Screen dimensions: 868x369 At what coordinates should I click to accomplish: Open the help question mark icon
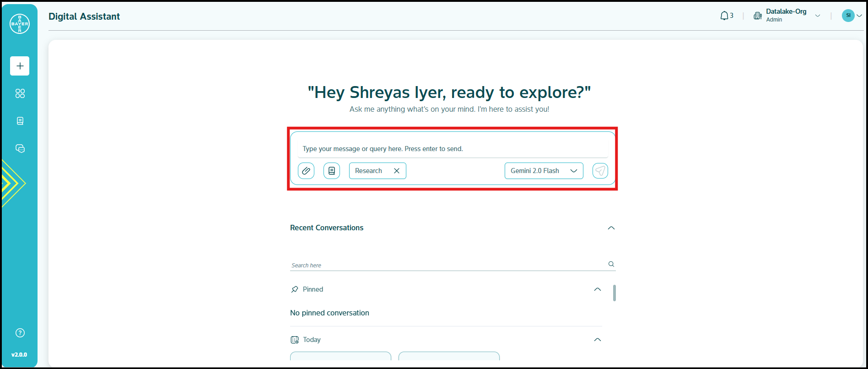click(20, 333)
